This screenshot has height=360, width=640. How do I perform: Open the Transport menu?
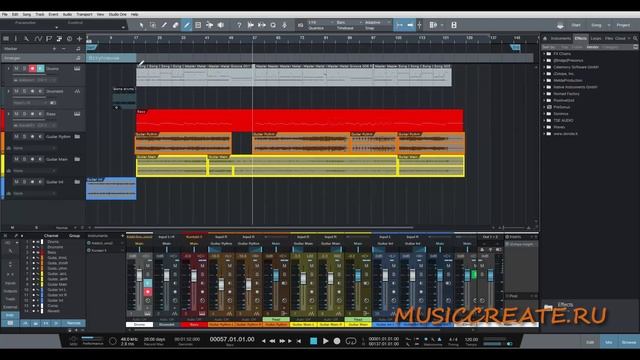[84, 14]
